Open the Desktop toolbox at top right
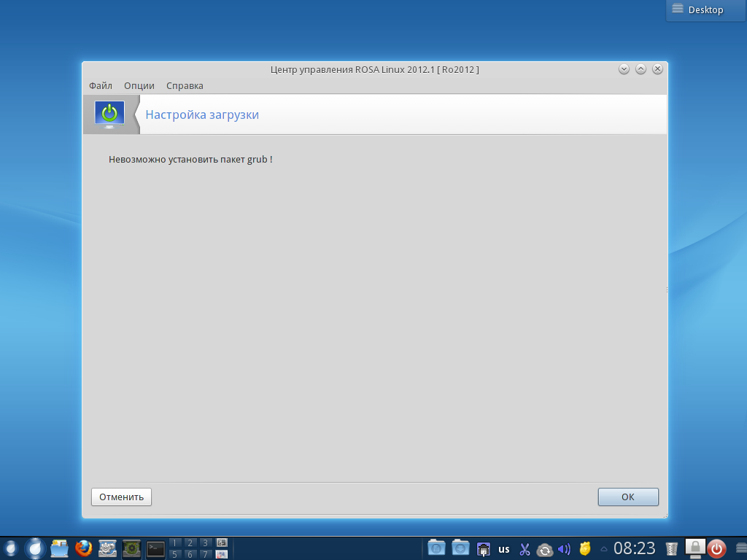747x560 pixels. point(705,10)
